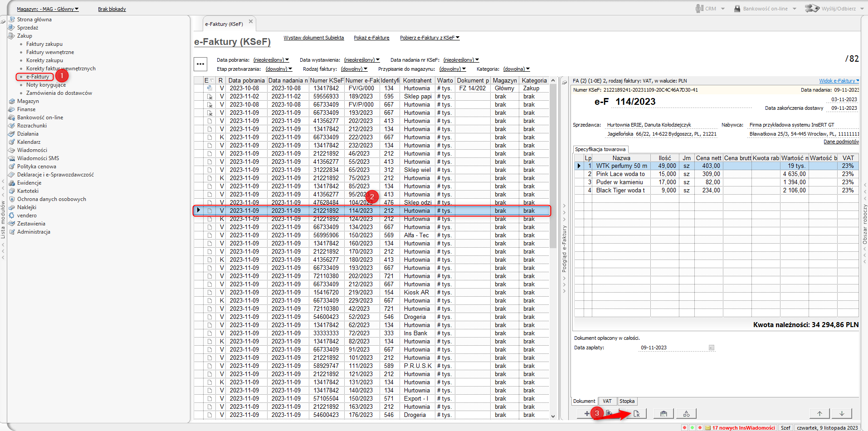The image size is (868, 431).
Task: Click the CRM toolbar icon
Action: tap(700, 9)
